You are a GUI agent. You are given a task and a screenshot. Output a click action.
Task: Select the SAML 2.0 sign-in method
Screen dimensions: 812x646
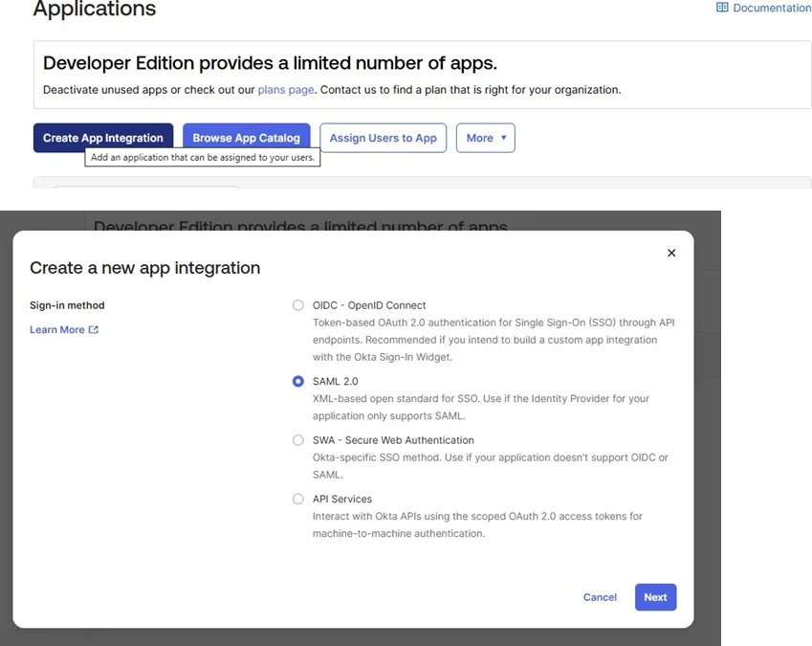click(297, 381)
